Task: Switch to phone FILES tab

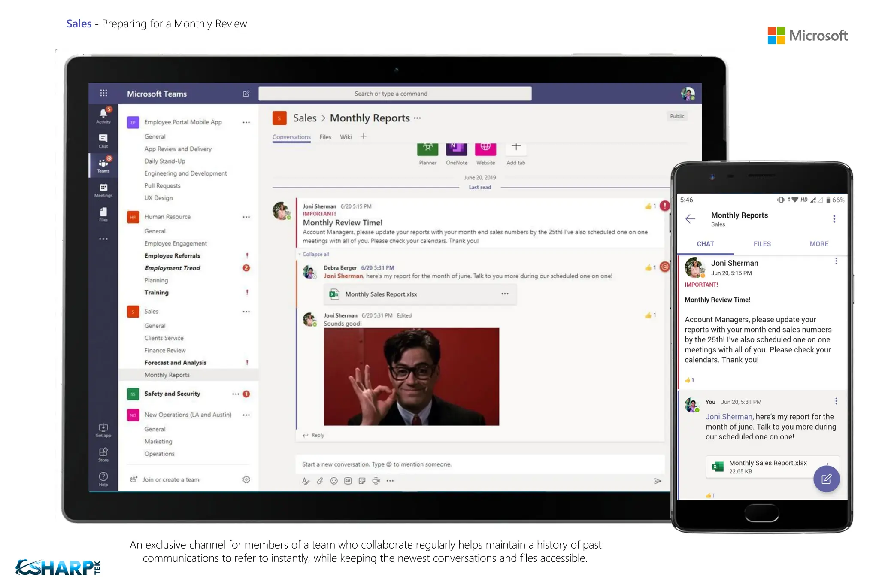Action: click(762, 244)
